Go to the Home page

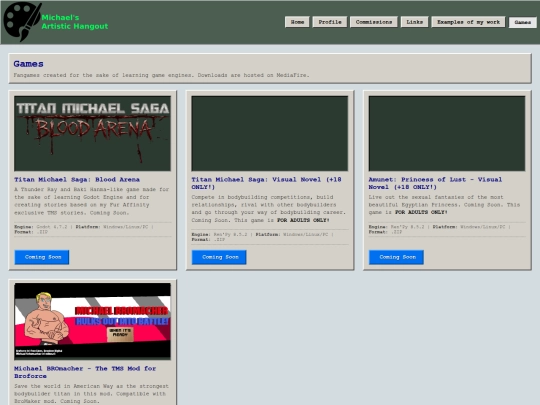point(297,22)
